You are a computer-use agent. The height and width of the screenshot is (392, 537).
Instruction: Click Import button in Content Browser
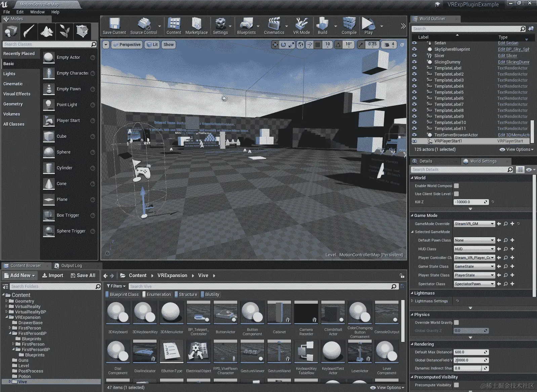[52, 275]
